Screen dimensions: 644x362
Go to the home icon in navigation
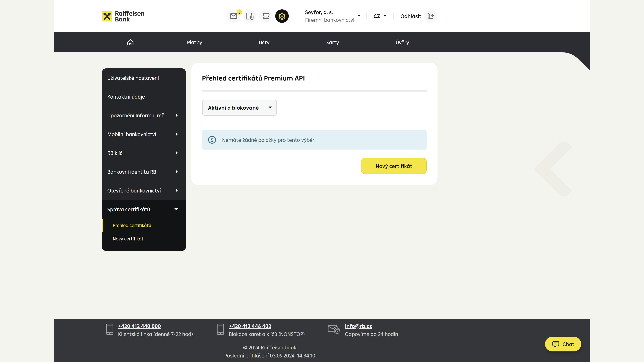click(x=130, y=42)
